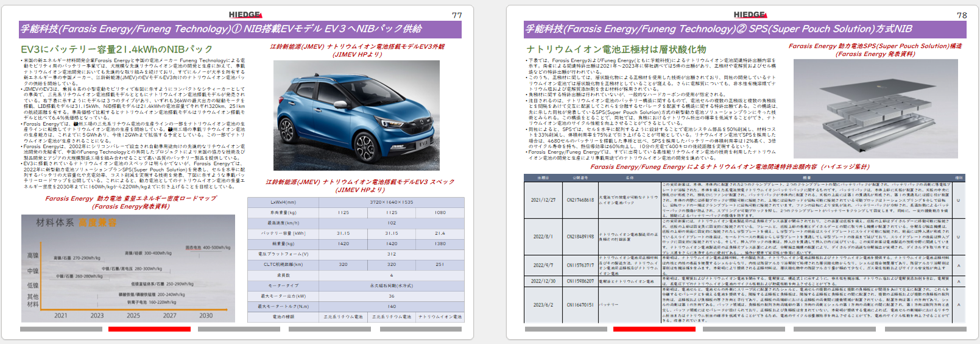Click the roadmap title '材料体系 高度兼容'
Viewport: 980px width, 344px height.
tap(76, 223)
